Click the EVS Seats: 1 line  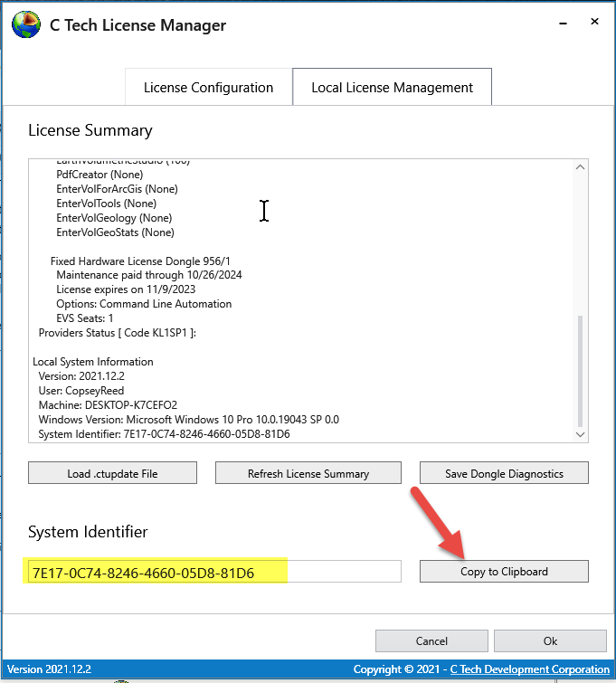[x=85, y=318]
